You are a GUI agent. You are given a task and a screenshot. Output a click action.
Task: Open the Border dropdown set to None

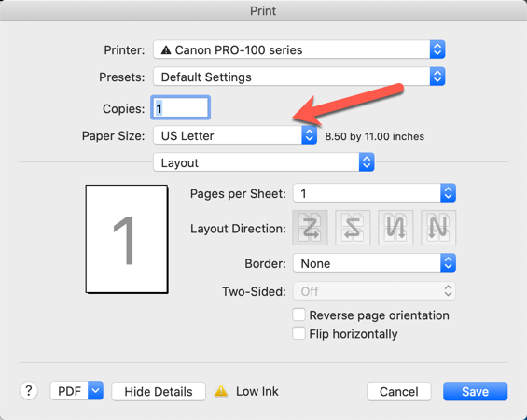(x=374, y=263)
